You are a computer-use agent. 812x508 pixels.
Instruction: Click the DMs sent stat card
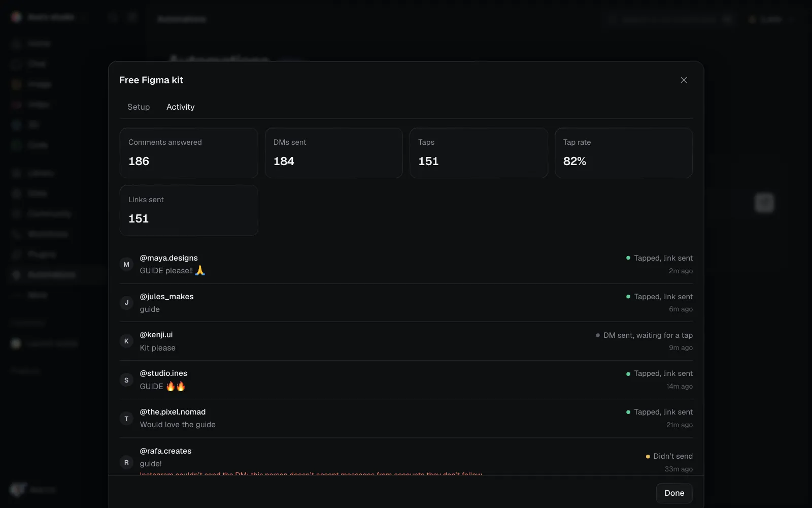[x=334, y=153]
